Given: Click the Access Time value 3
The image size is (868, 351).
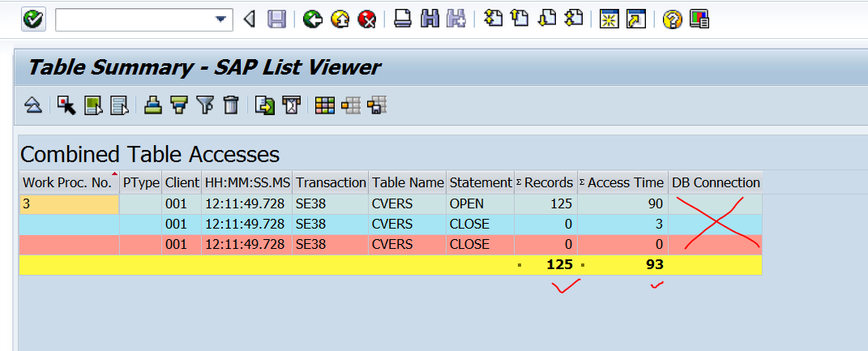Looking at the screenshot, I should point(622,225).
